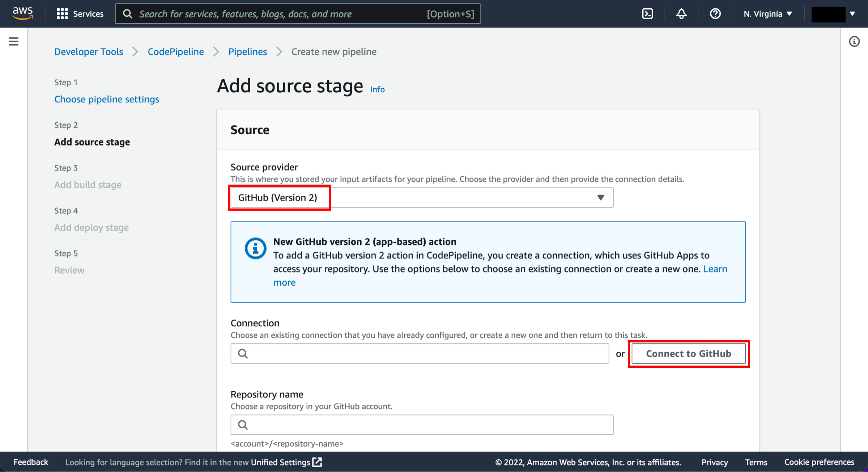This screenshot has height=472, width=868.
Task: Open the Terms footer link
Action: (x=756, y=462)
